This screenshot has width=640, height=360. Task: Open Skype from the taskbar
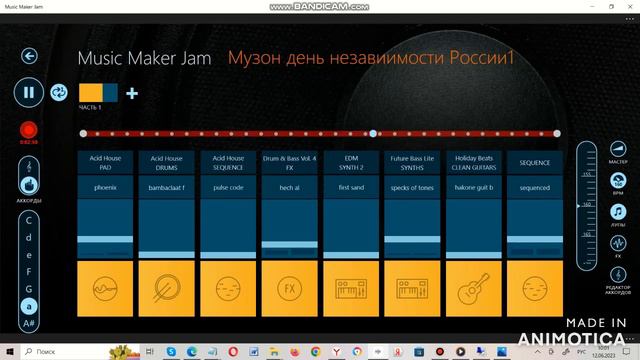click(x=171, y=351)
